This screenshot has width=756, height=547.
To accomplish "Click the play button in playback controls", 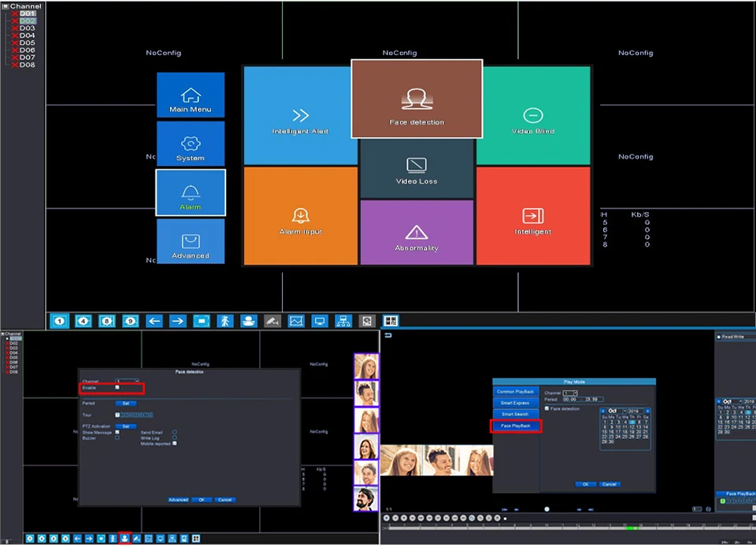I will click(x=386, y=518).
